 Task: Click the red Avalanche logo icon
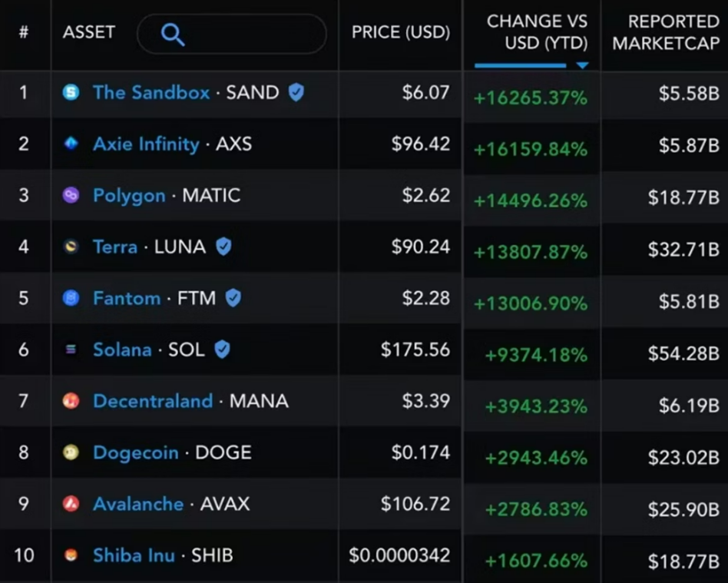point(71,504)
